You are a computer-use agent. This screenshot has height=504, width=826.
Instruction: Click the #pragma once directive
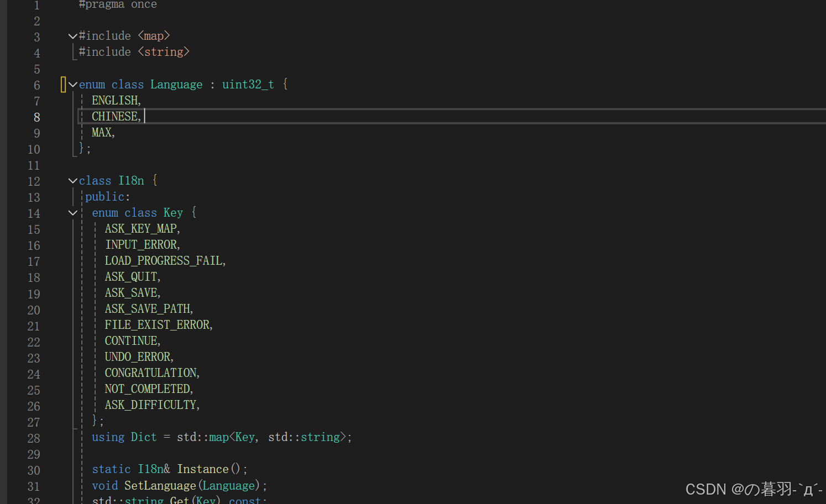point(117,5)
